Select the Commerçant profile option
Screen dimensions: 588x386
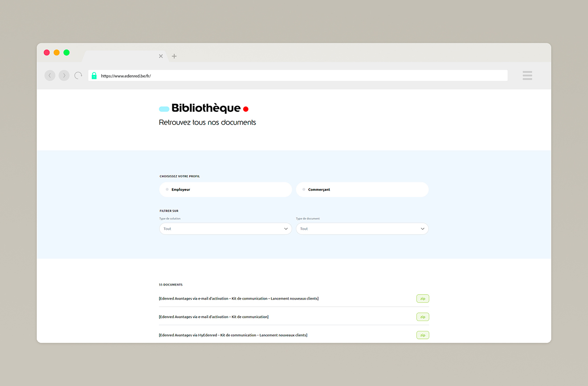point(362,189)
